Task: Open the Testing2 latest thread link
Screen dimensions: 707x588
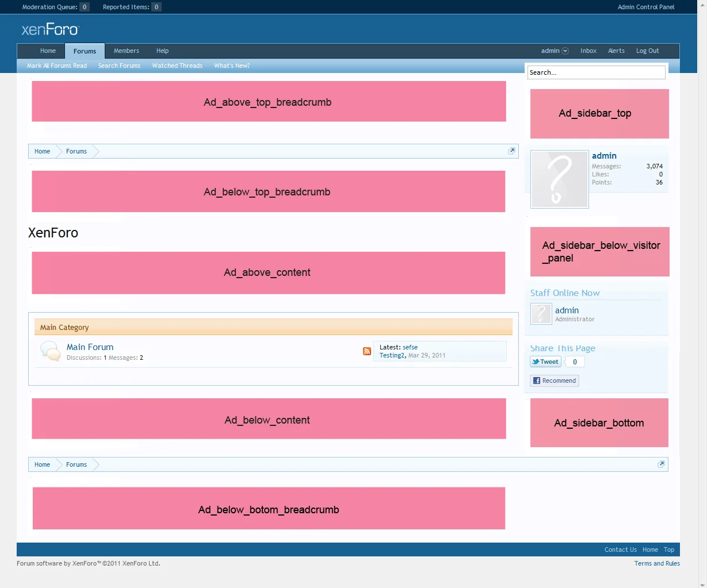Action: coord(392,355)
